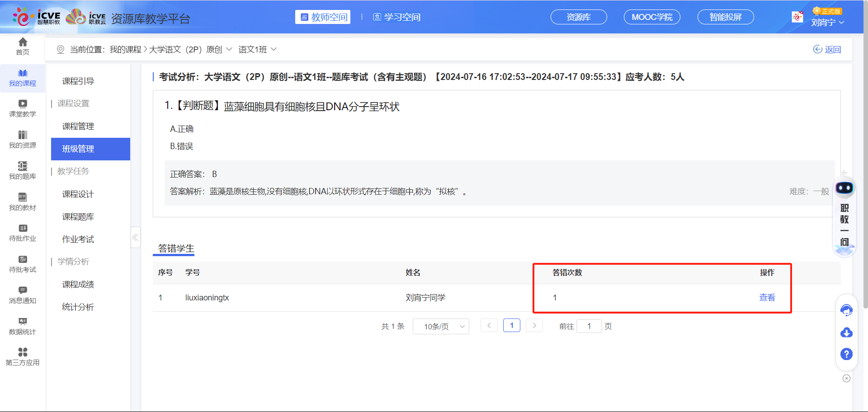Open the 10条/页 page size dropdown
The height and width of the screenshot is (412, 868).
point(440,326)
